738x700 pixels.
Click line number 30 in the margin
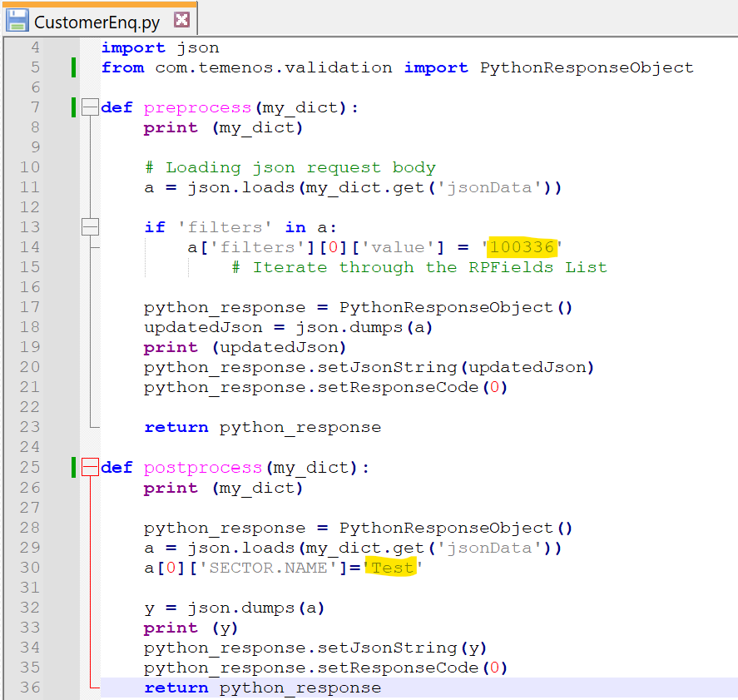(29, 568)
